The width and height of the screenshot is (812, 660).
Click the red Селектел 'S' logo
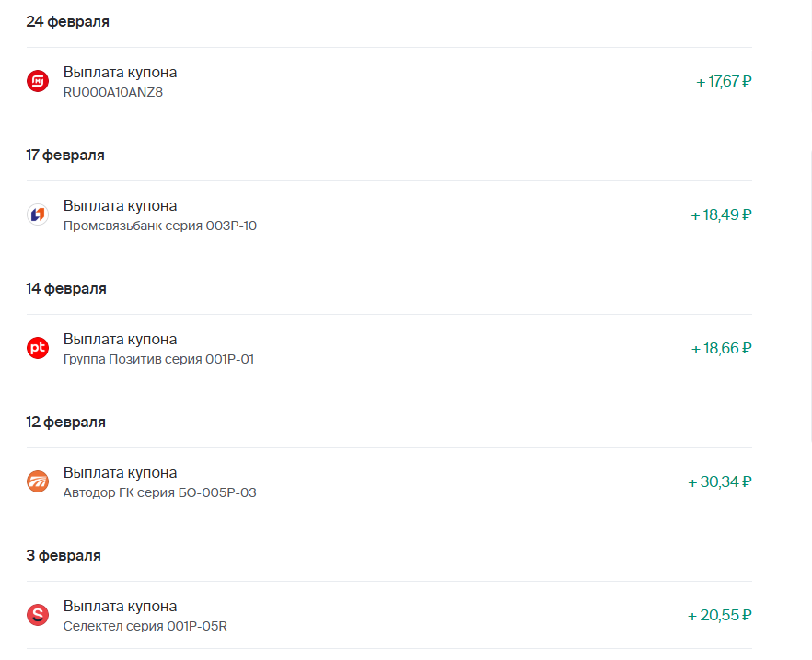tap(38, 615)
